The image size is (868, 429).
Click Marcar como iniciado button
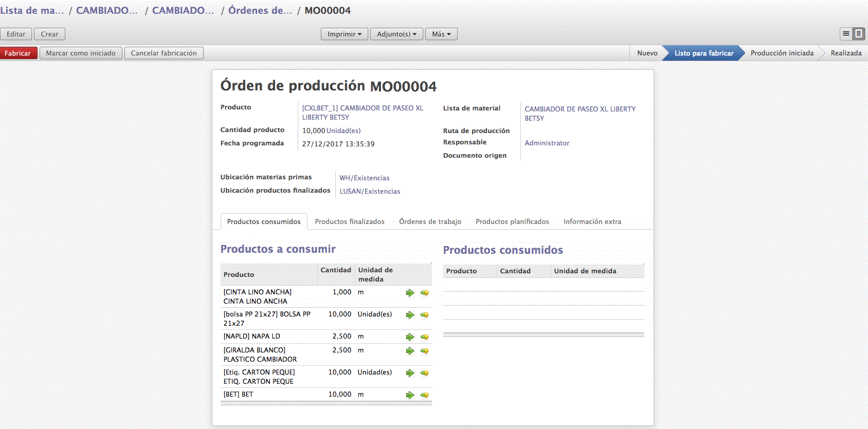pos(81,53)
